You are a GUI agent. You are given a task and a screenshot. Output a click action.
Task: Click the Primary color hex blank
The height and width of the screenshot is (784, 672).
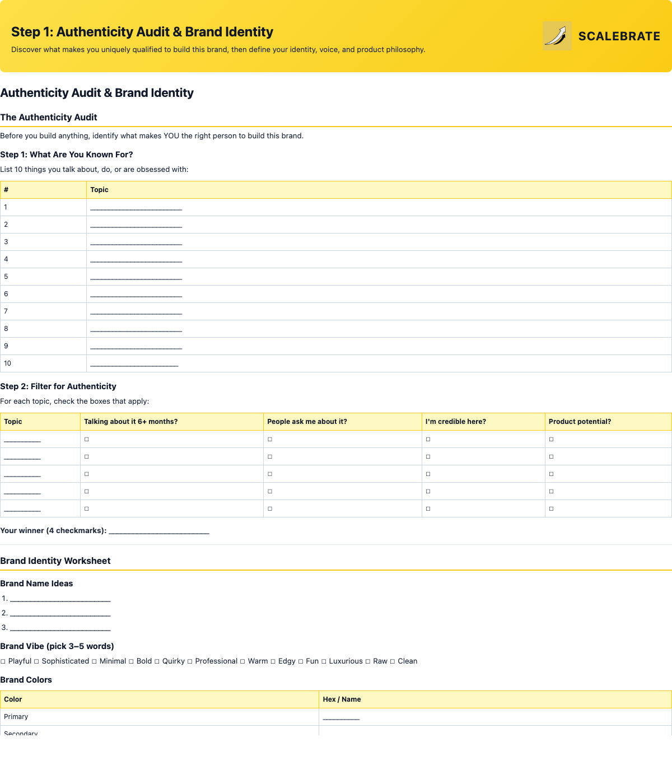pyautogui.click(x=341, y=717)
